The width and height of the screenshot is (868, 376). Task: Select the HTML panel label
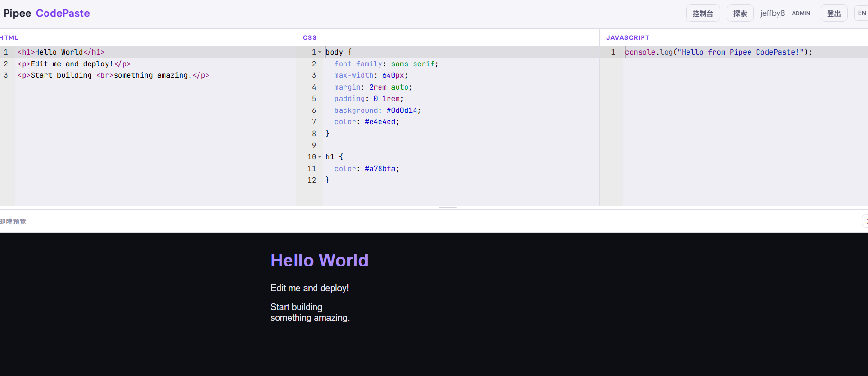(9, 37)
